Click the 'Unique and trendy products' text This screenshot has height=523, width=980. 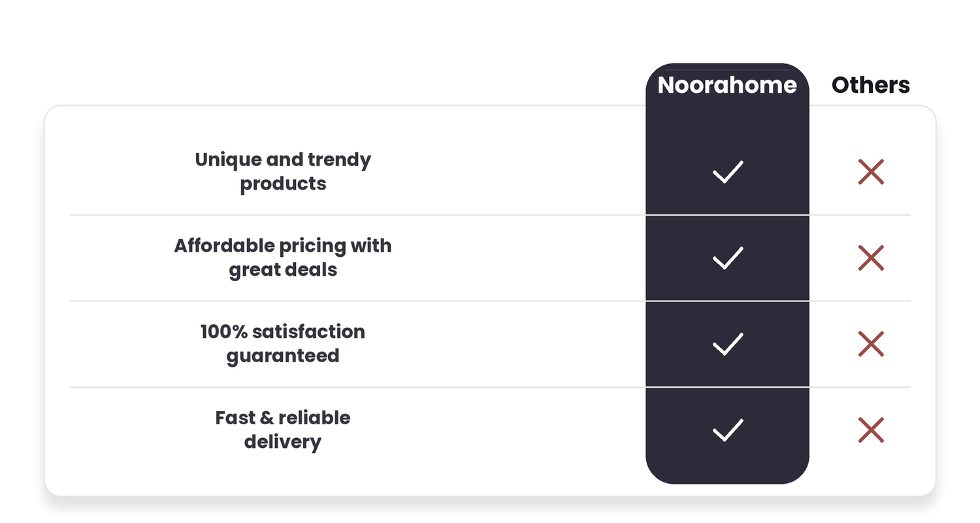pyautogui.click(x=283, y=171)
